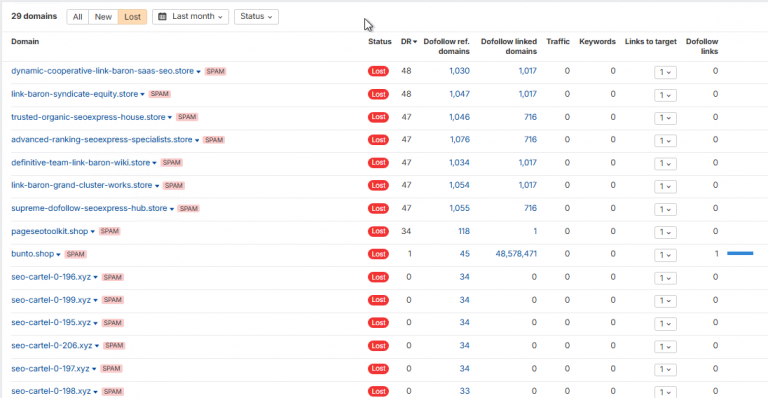Open link-baron-grand-cluster-works.store link

tap(82, 185)
